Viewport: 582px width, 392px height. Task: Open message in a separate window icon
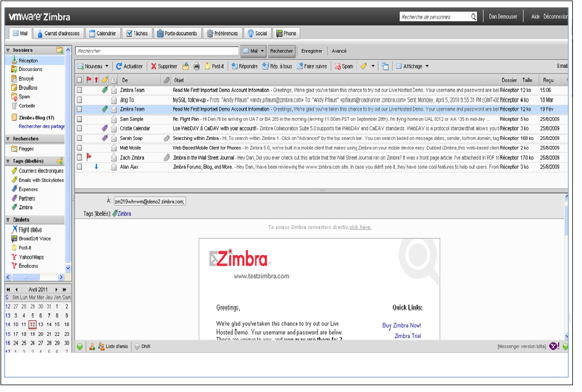[386, 67]
